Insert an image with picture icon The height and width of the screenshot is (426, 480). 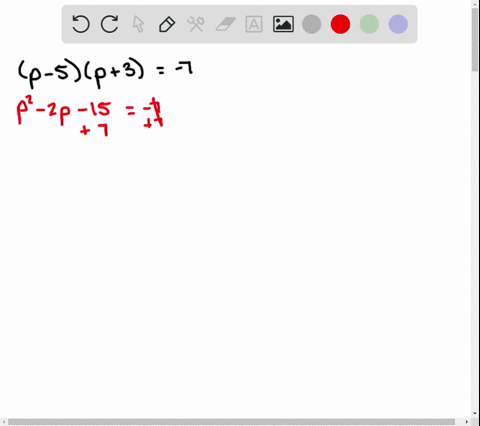click(x=283, y=24)
